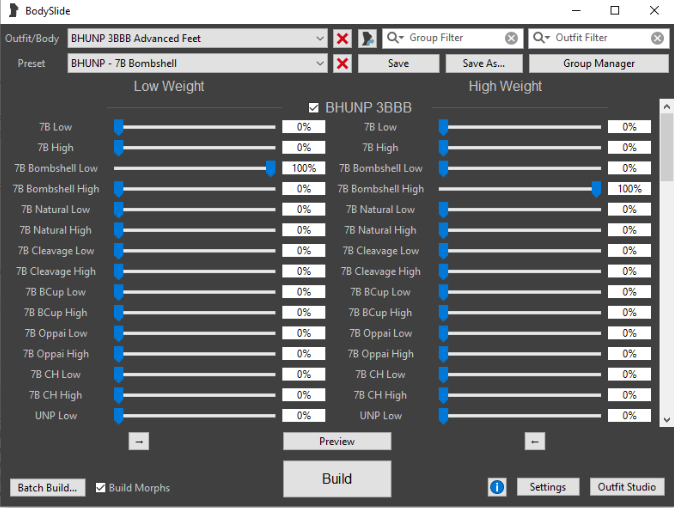Viewport: 674px width, 508px height.
Task: Click the high weight 7B Bombshell High 100% field
Action: point(629,189)
